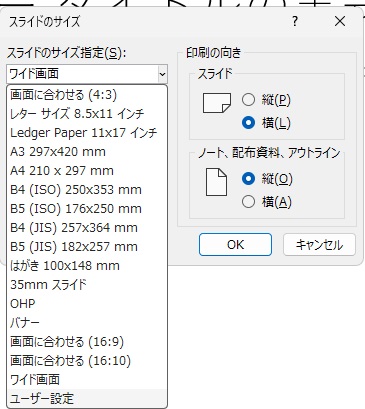This screenshot has height=409, width=365.
Task: Choose B5 (ISO) 176x250 mm option
Action: (x=87, y=209)
